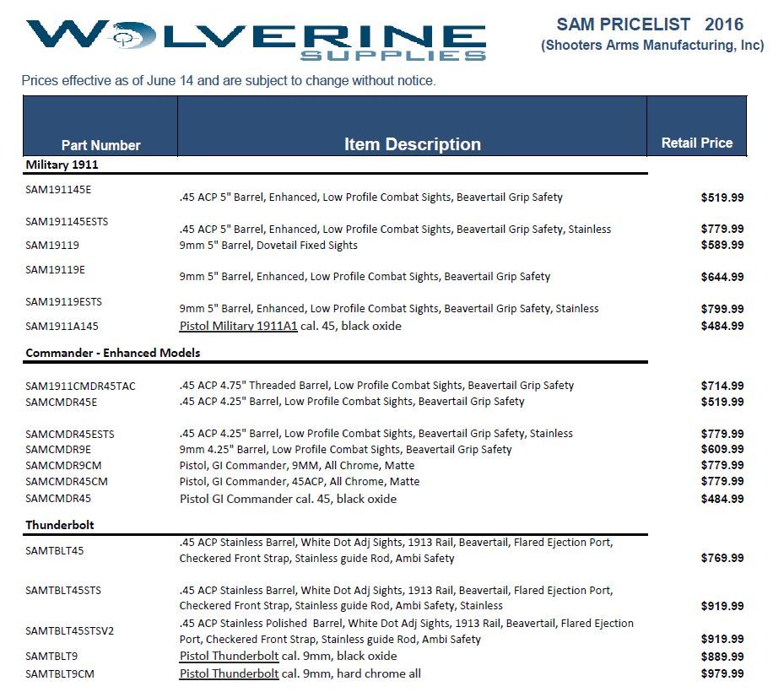Click the SAM PRICELIST 2016 title
Screen dimensions: 784x692
[649, 24]
